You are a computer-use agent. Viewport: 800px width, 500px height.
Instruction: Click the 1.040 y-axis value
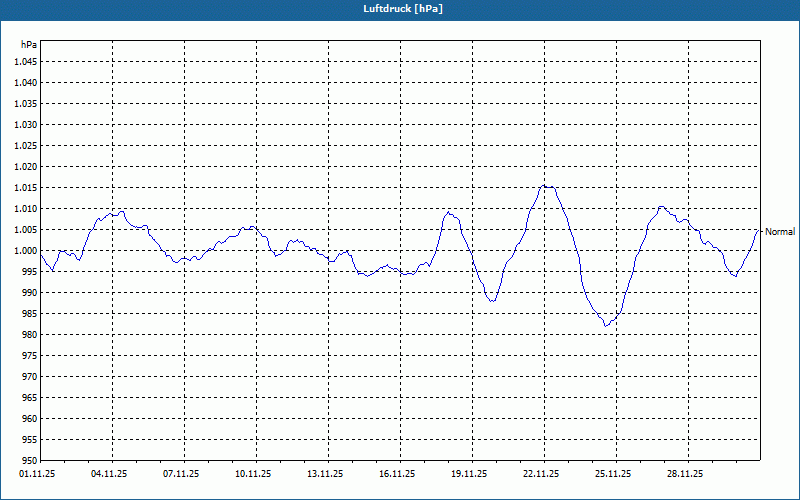26,83
